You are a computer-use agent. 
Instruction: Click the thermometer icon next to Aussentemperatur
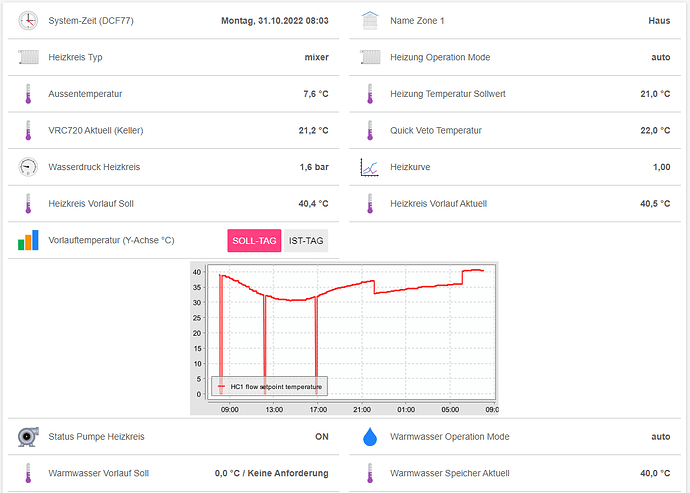pyautogui.click(x=27, y=94)
